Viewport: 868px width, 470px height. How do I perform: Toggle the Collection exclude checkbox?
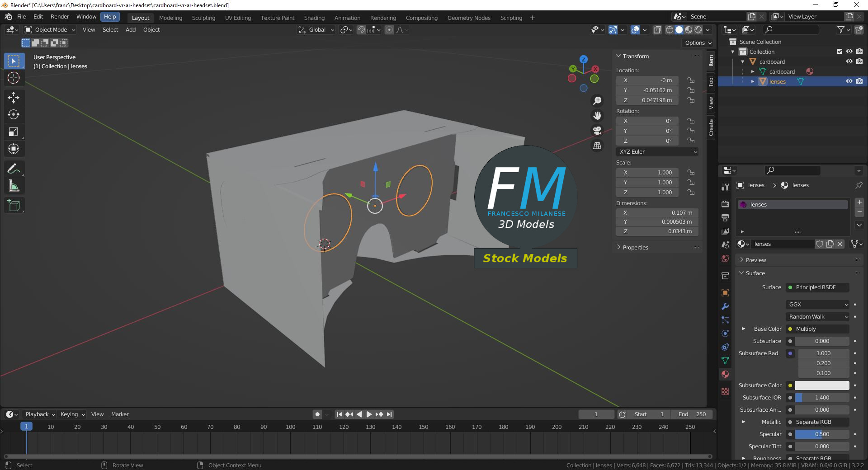pos(840,52)
